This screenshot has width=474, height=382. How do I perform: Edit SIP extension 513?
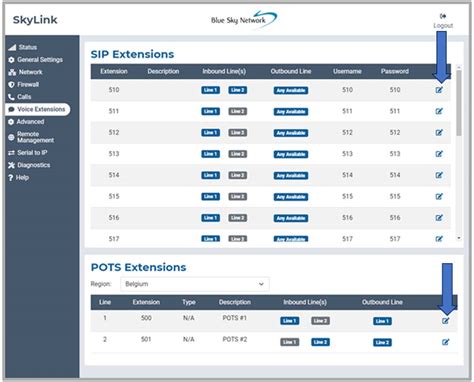tap(439, 154)
